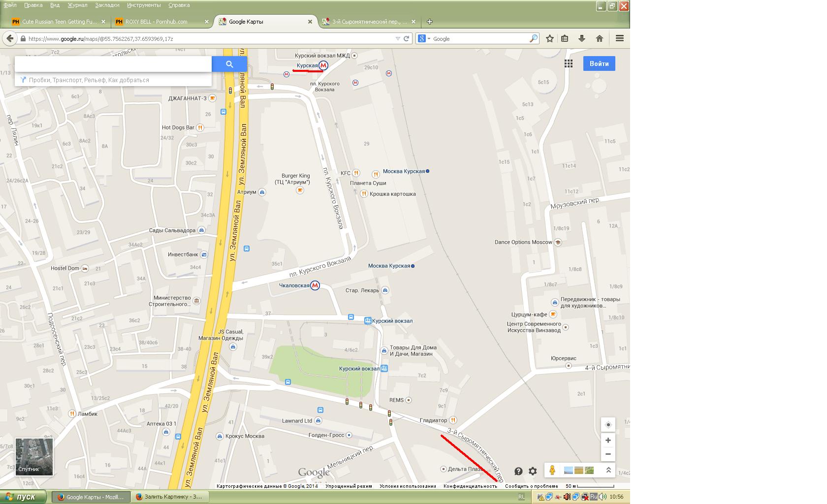Click the Чкаловская metro station icon
This screenshot has height=504, width=827.
315,285
